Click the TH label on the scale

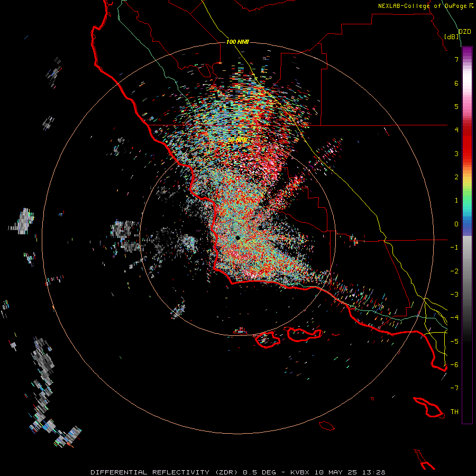tap(454, 411)
